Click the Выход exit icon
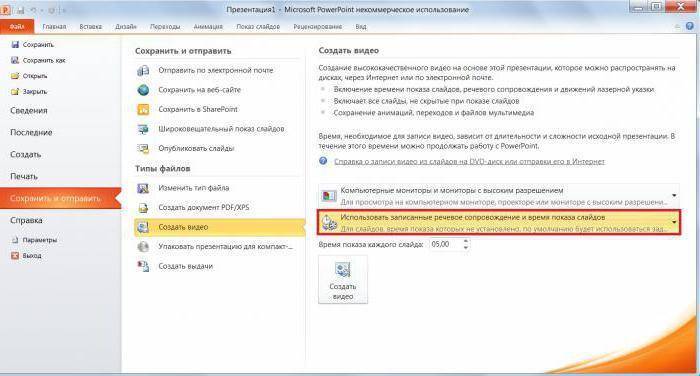Image resolution: width=700 pixels, height=376 pixels. click(x=15, y=256)
